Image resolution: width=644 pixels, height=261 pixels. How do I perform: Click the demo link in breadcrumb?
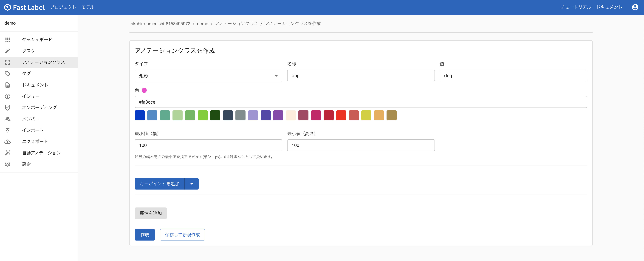pos(202,24)
